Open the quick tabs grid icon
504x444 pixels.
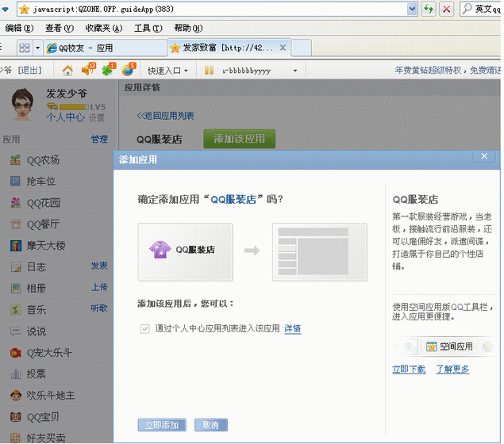pos(25,48)
